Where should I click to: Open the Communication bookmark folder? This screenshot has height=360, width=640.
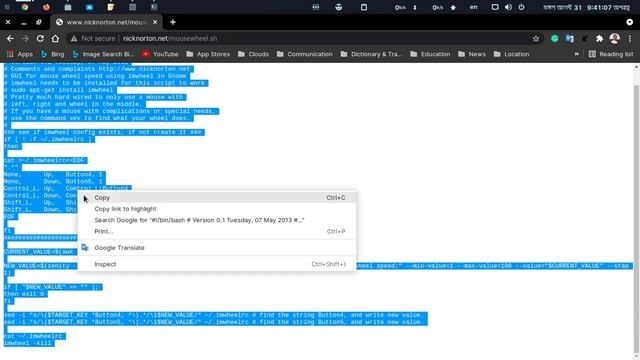point(304,54)
